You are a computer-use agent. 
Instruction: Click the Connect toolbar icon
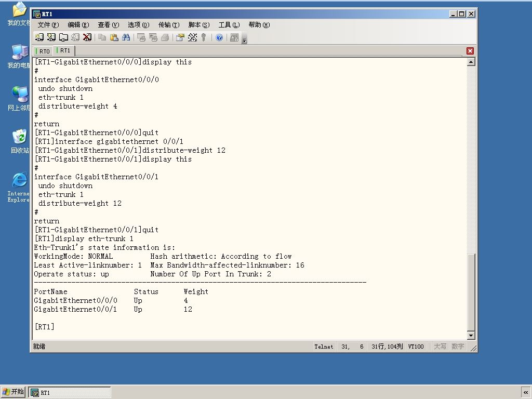pos(39,37)
